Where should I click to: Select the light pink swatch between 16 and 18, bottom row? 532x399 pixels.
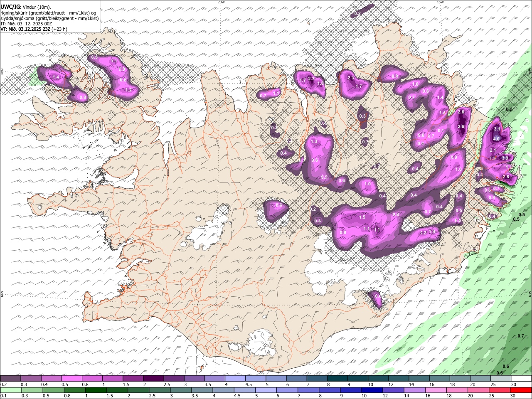(436, 390)
